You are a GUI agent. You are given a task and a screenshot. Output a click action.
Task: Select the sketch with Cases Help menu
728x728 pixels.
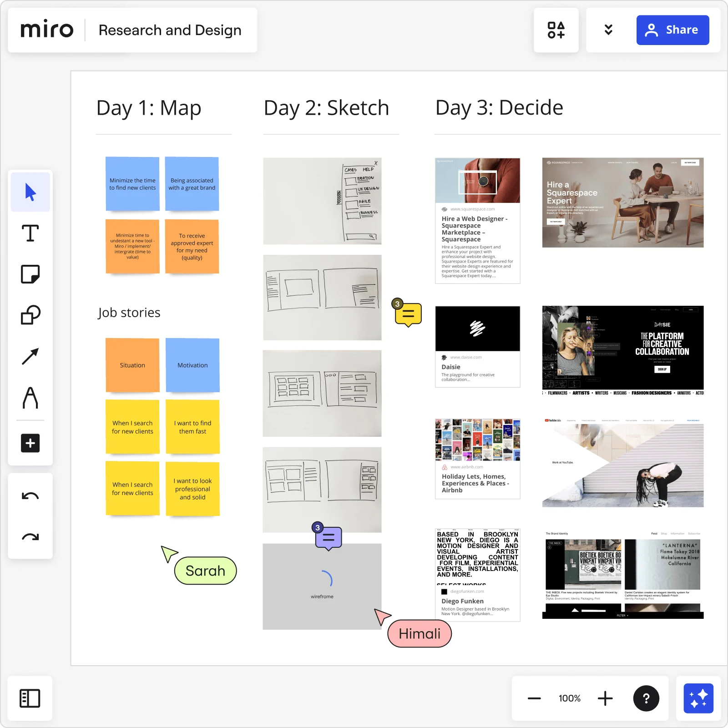click(x=322, y=201)
